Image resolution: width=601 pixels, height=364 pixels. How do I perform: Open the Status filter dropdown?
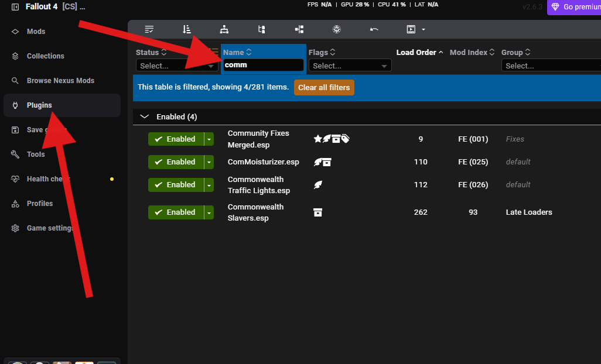click(177, 66)
